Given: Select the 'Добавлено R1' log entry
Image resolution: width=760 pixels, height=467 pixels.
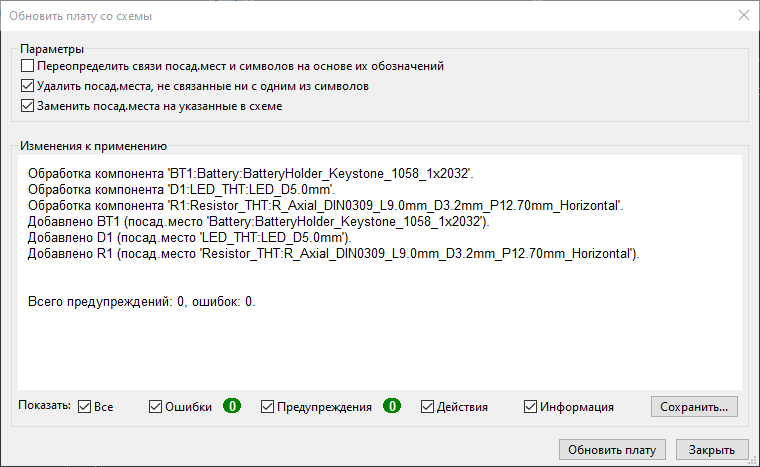Looking at the screenshot, I should click(333, 254).
